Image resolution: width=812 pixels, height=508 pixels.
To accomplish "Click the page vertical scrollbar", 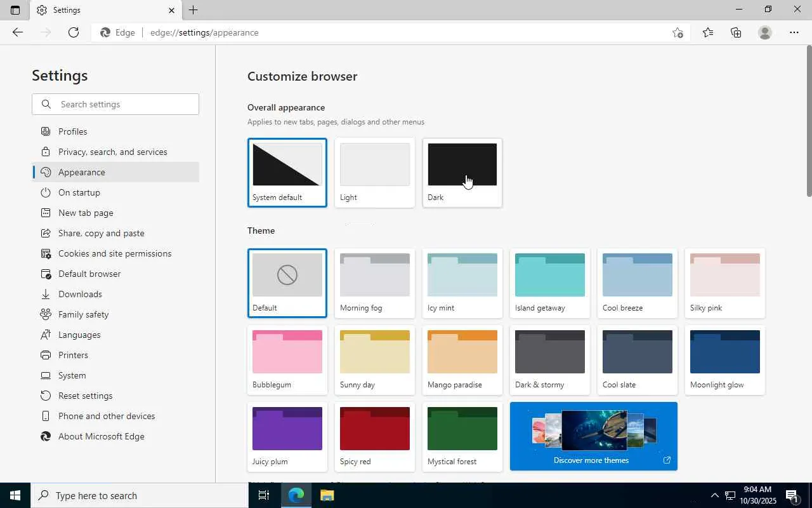I will point(809,121).
